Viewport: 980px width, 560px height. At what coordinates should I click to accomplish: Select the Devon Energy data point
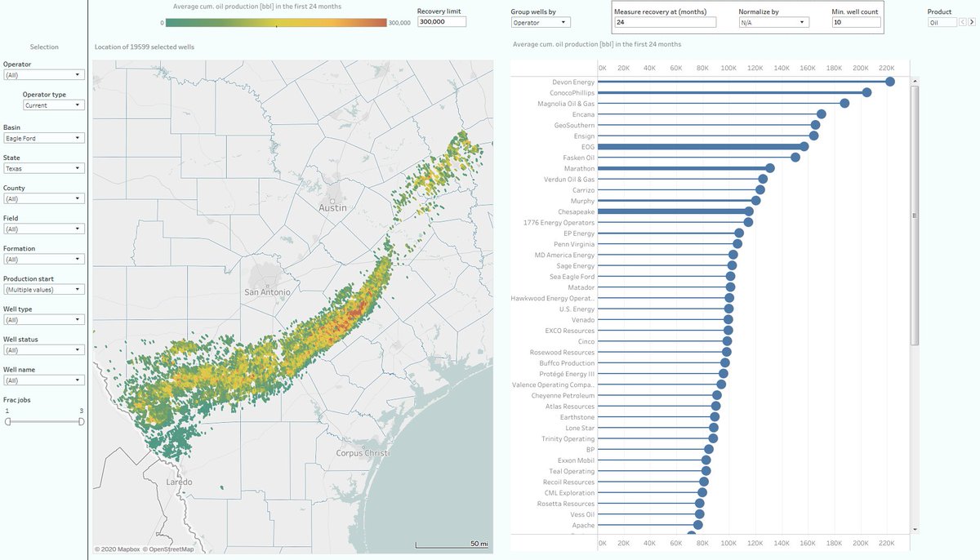[x=890, y=82]
